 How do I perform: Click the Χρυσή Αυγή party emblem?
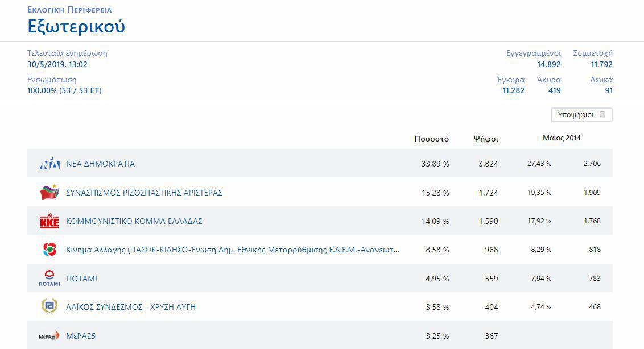point(49,307)
